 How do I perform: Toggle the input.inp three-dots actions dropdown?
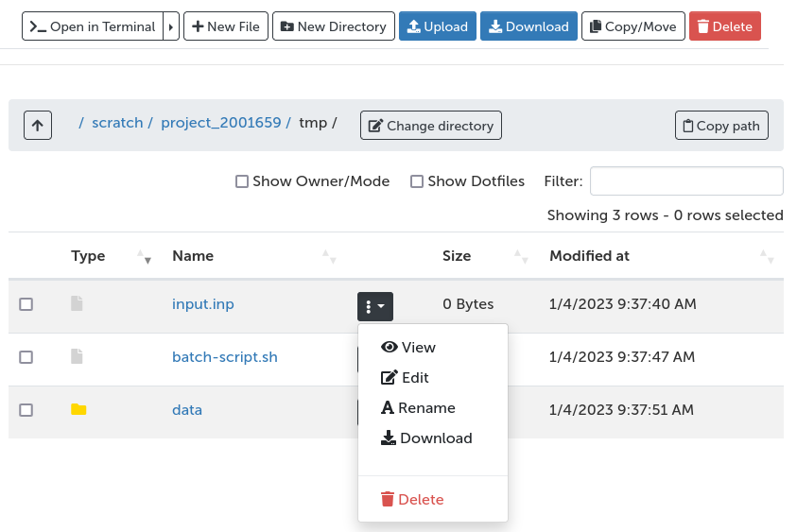point(375,306)
